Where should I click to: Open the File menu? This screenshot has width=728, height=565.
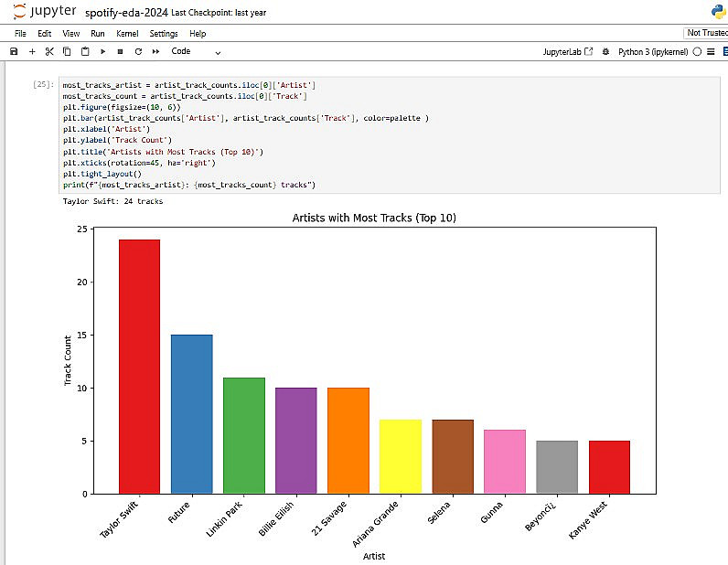click(20, 34)
